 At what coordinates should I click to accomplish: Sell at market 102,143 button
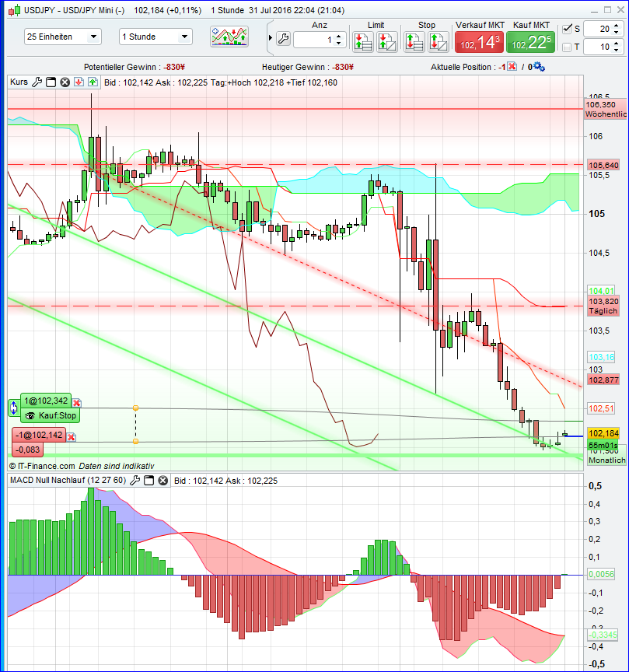(x=479, y=43)
